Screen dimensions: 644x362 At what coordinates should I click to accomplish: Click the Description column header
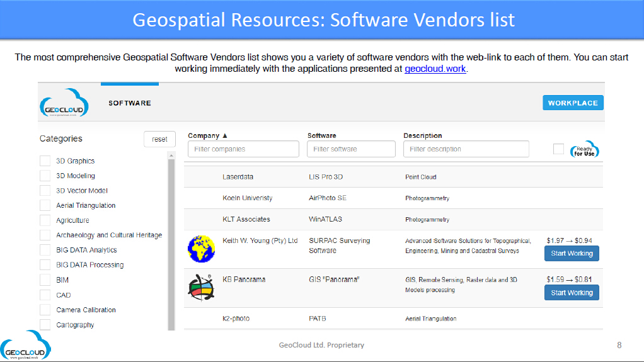423,135
